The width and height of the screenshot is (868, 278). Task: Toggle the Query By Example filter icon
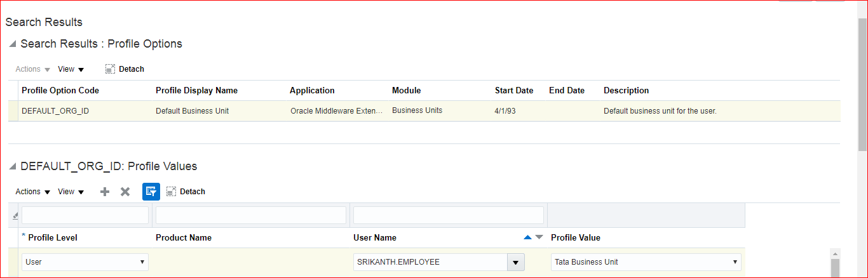[151, 192]
